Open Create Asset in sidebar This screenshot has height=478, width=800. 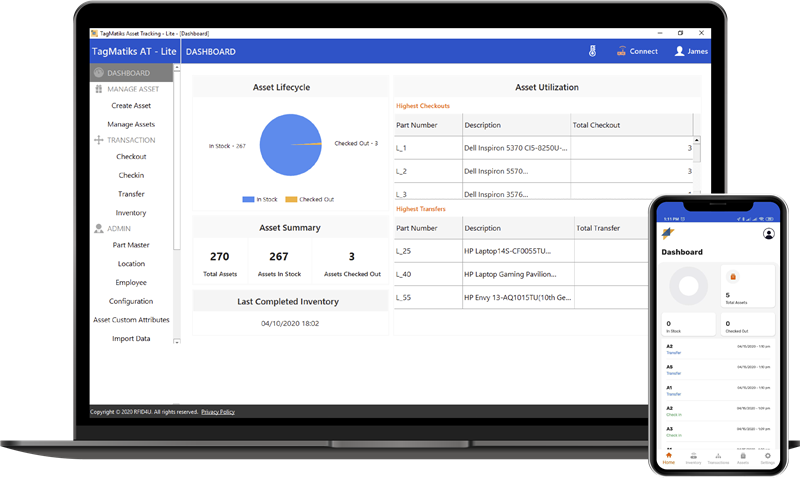click(x=131, y=106)
